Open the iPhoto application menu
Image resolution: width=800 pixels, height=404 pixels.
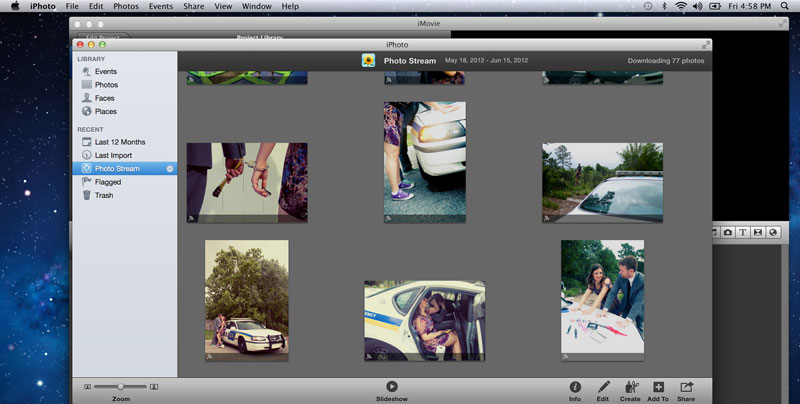coord(42,6)
